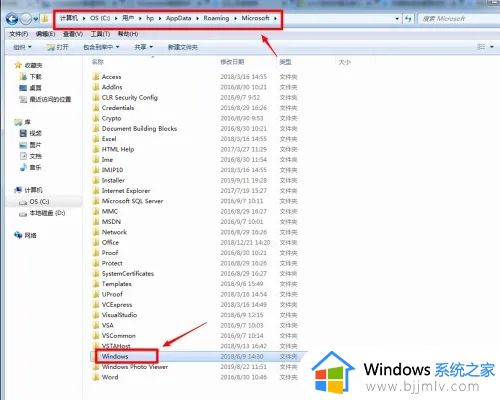
Task: Click the Crypto folder icon
Action: click(x=96, y=118)
